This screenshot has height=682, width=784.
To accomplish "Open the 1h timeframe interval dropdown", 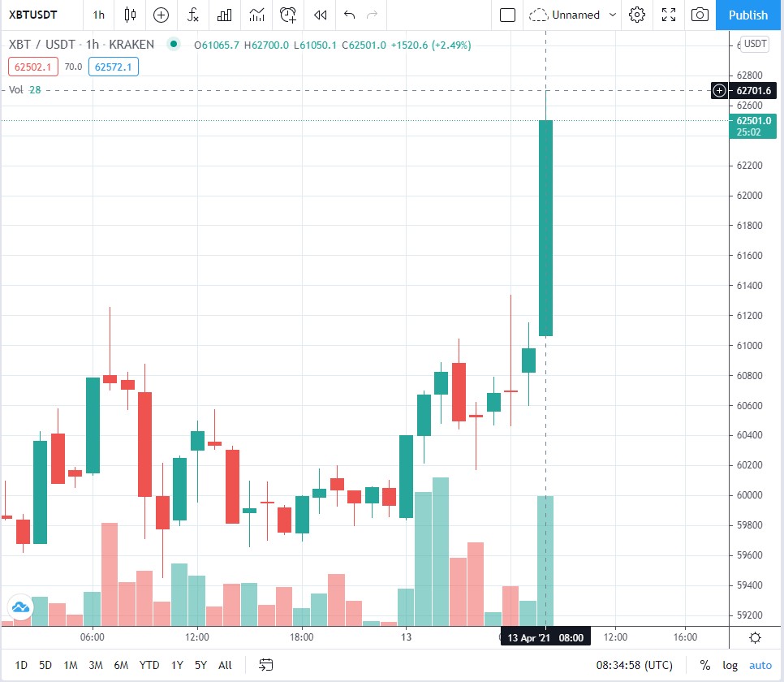I will (x=98, y=15).
